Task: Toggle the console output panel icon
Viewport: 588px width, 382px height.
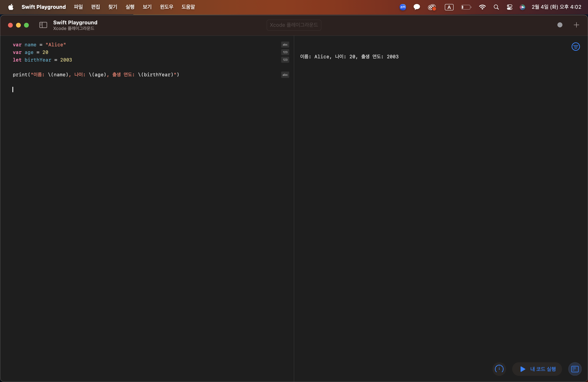Action: [575, 369]
